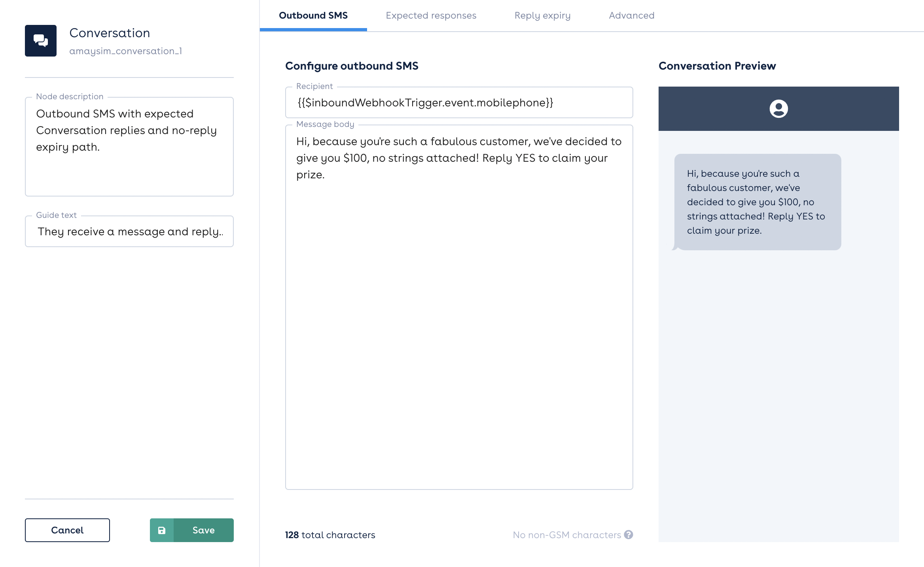Image resolution: width=924 pixels, height=567 pixels.
Task: Click the 'Conversation Preview' heading
Action: 717,66
